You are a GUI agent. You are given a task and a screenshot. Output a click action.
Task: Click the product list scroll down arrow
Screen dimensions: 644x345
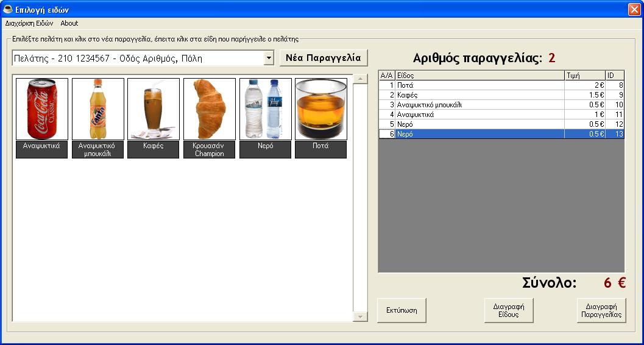(360, 316)
